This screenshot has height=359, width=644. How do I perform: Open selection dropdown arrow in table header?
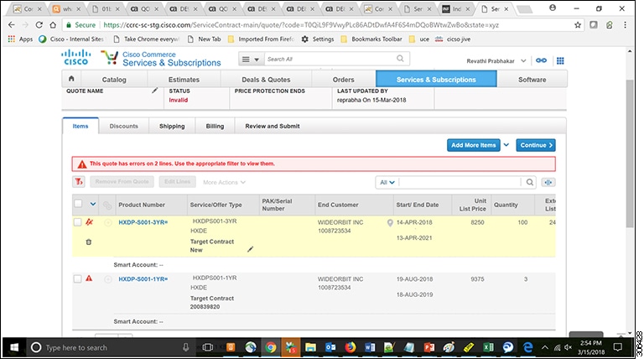pos(93,204)
